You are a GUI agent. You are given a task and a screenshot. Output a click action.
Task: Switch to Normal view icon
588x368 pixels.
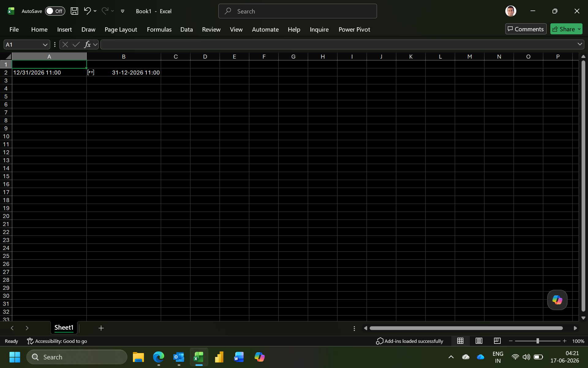460,341
